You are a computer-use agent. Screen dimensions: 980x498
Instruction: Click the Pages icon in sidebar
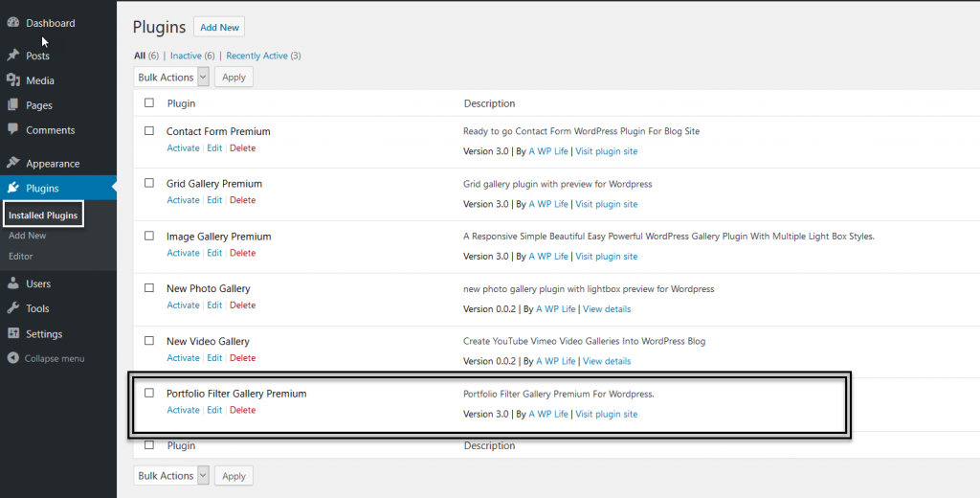pos(13,105)
